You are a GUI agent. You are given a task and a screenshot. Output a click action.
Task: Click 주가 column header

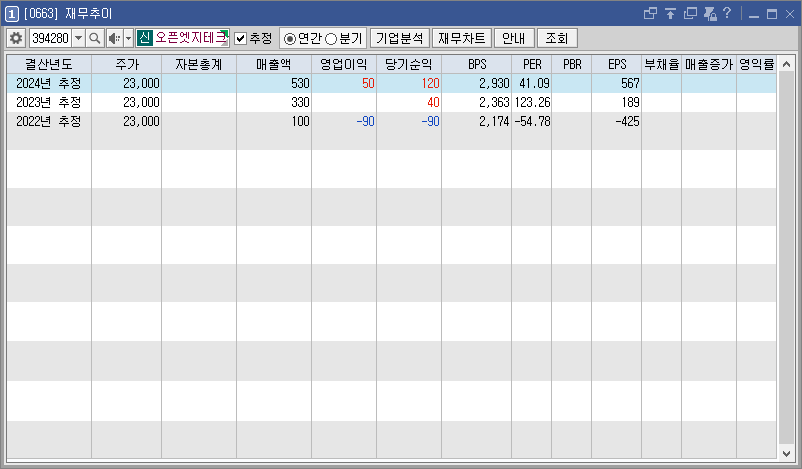[x=127, y=64]
